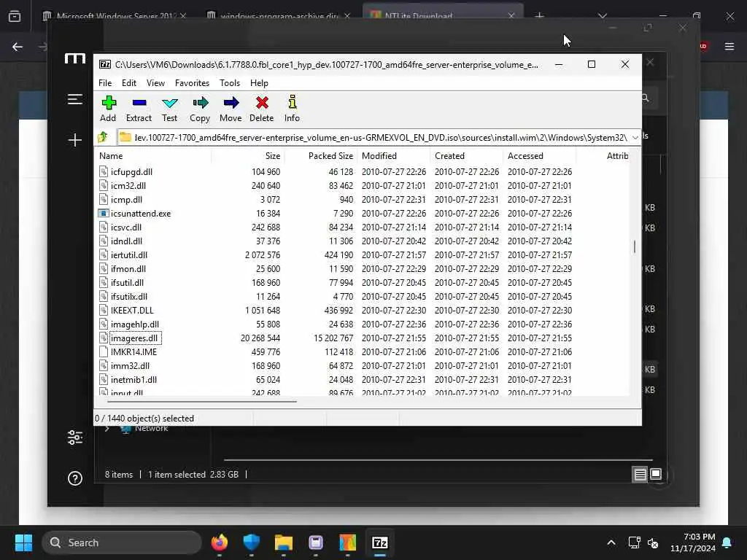Click the Copy toolbar button
747x560 pixels.
(x=200, y=109)
